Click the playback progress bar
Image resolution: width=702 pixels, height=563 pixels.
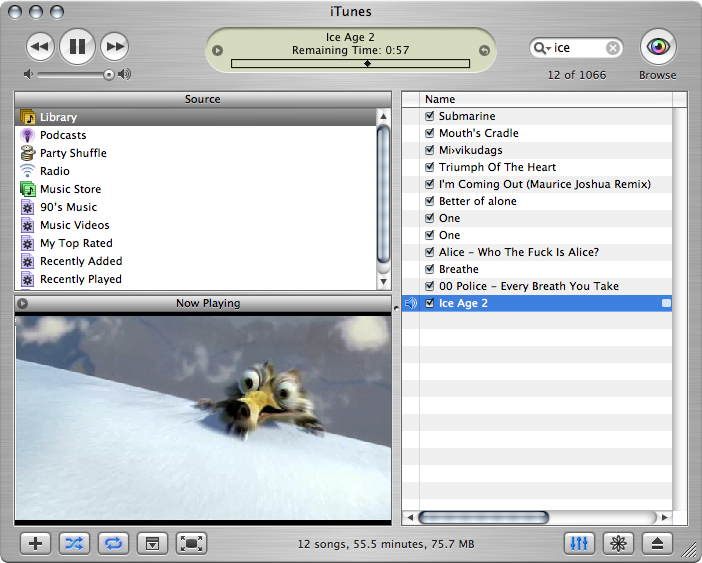pos(350,64)
